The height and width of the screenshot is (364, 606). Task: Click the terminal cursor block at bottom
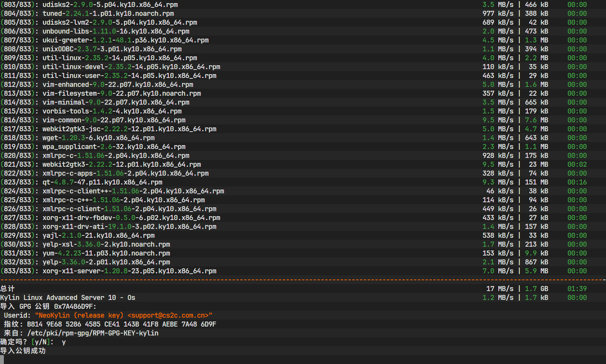[x=2, y=360]
